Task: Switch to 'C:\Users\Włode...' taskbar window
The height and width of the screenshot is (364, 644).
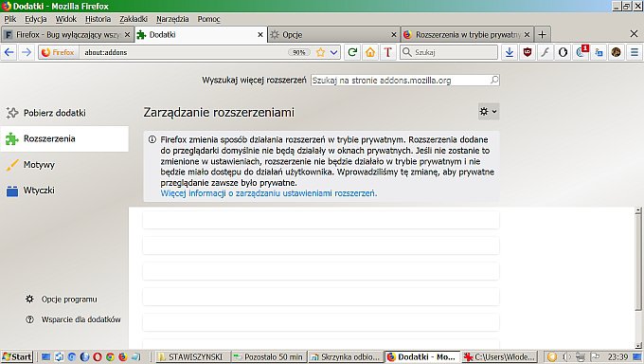Action: pyautogui.click(x=499, y=356)
